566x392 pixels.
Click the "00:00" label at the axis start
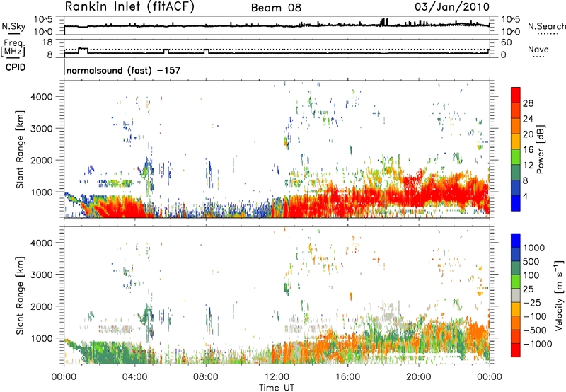coord(64,377)
